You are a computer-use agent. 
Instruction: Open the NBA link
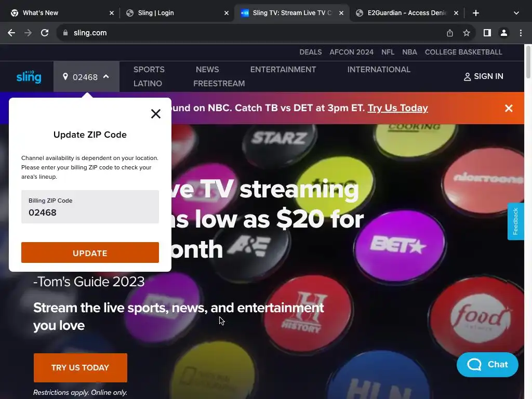(409, 52)
